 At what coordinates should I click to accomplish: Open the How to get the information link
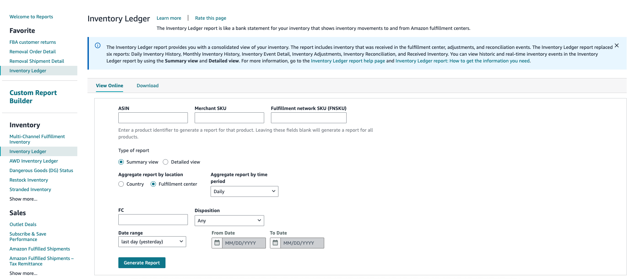[x=463, y=61]
